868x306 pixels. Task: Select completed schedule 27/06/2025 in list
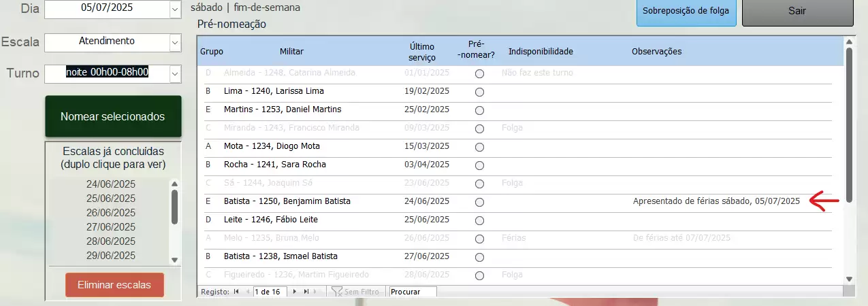(110, 226)
